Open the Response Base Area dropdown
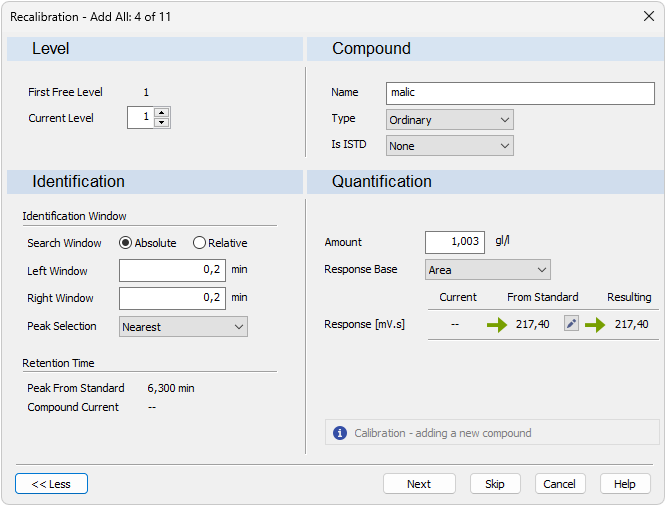 (488, 270)
